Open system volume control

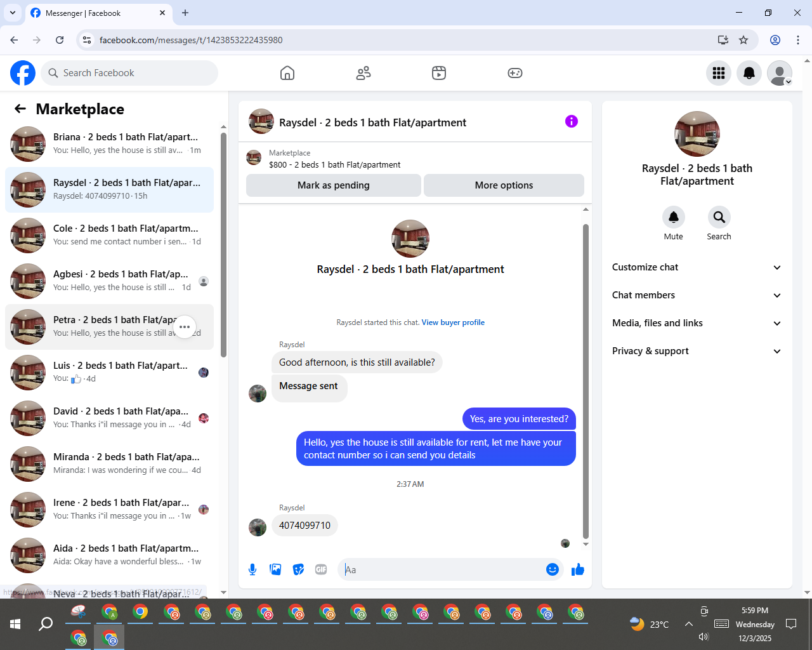pyautogui.click(x=703, y=637)
